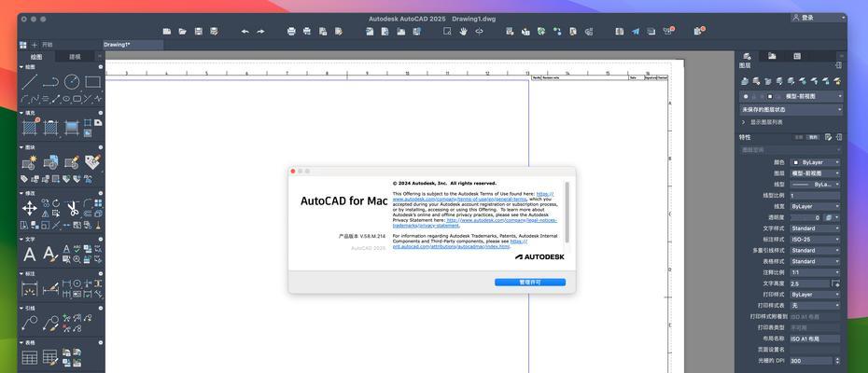Image resolution: width=868 pixels, height=373 pixels.
Task: Collapse the 绘图 tool section
Action: point(21,67)
